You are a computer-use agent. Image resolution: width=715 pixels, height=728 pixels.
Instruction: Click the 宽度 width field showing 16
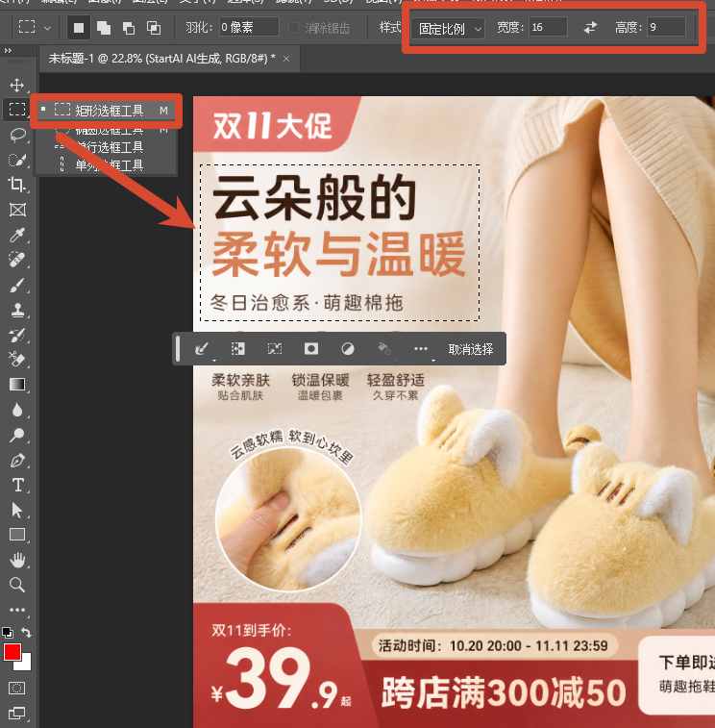548,27
